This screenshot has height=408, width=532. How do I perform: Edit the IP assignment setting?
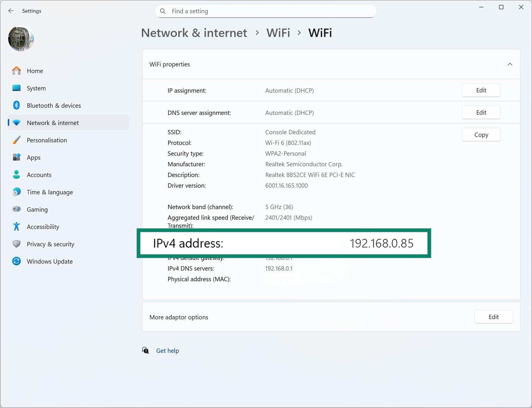(x=481, y=90)
